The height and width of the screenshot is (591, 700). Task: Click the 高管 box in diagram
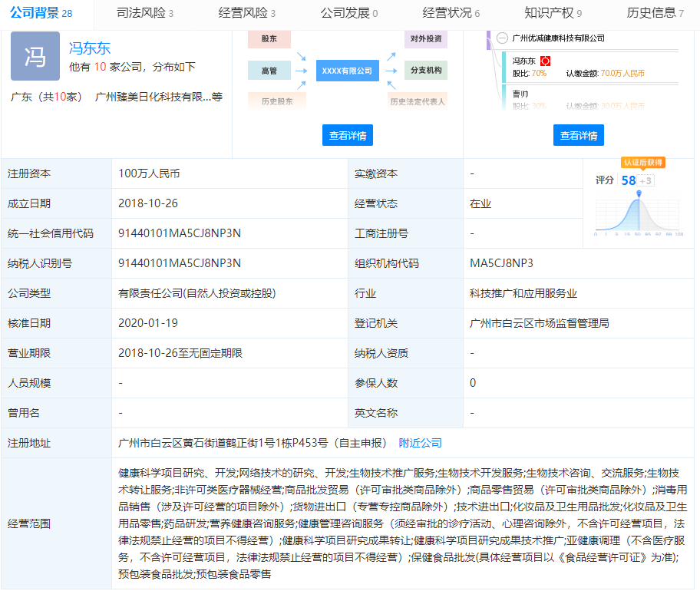tap(269, 71)
